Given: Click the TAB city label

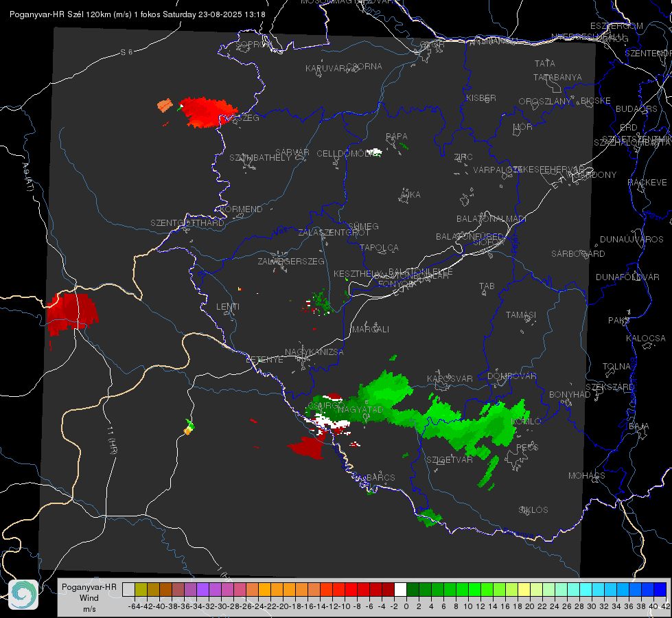Looking at the screenshot, I should (x=487, y=286).
